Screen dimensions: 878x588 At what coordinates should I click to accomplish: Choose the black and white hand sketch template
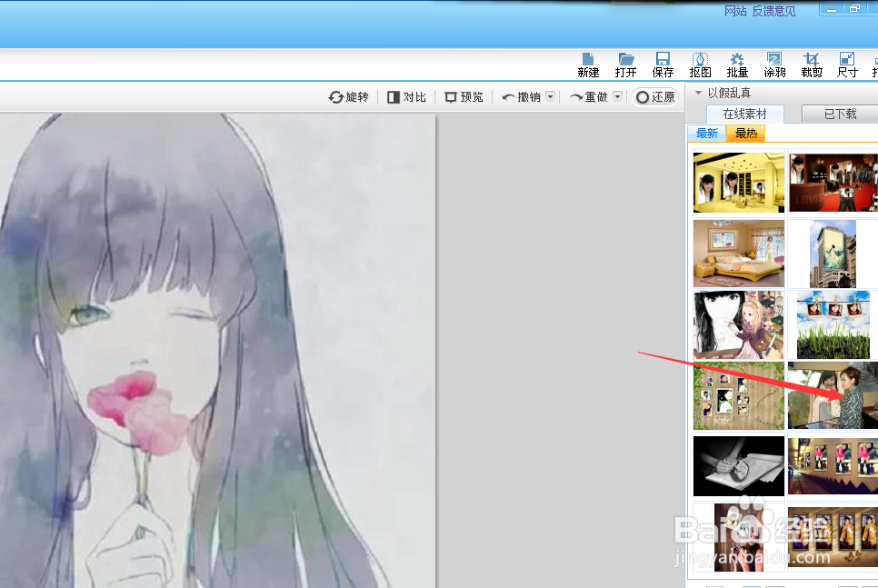pos(739,466)
